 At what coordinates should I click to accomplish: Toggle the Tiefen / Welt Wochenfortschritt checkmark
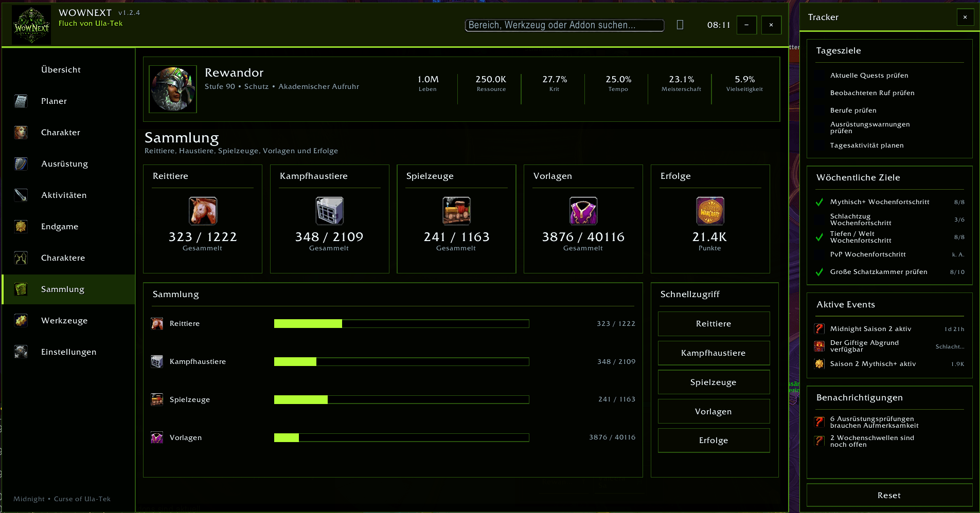[x=819, y=237]
